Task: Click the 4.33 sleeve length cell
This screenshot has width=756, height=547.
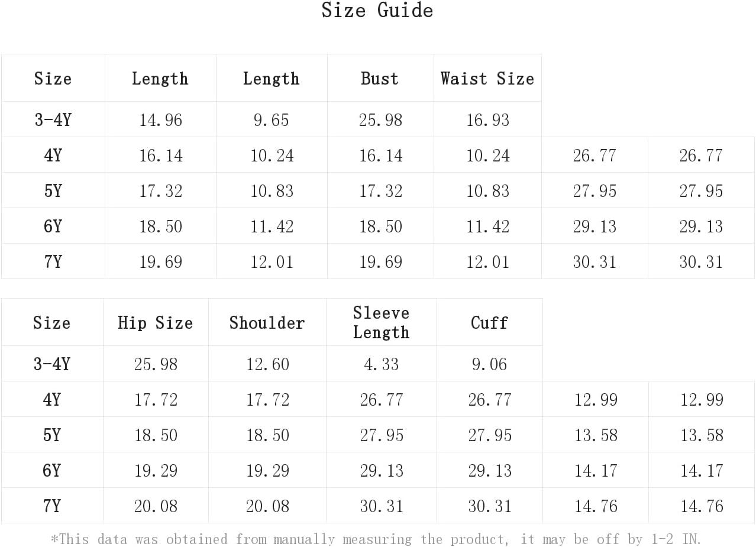Action: (x=382, y=364)
